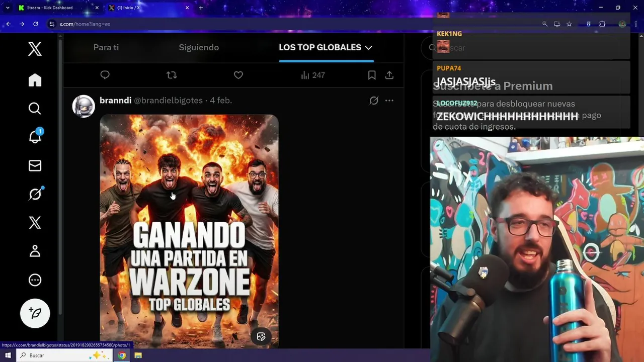
Task: Reply to the post above via comment icon
Action: pyautogui.click(x=105, y=75)
